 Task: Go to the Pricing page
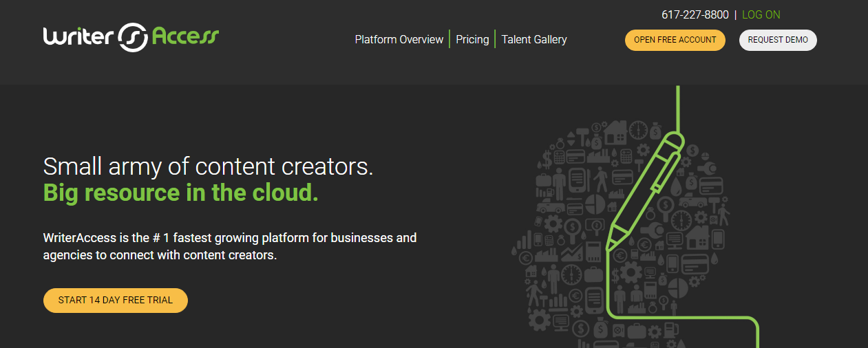pyautogui.click(x=472, y=39)
